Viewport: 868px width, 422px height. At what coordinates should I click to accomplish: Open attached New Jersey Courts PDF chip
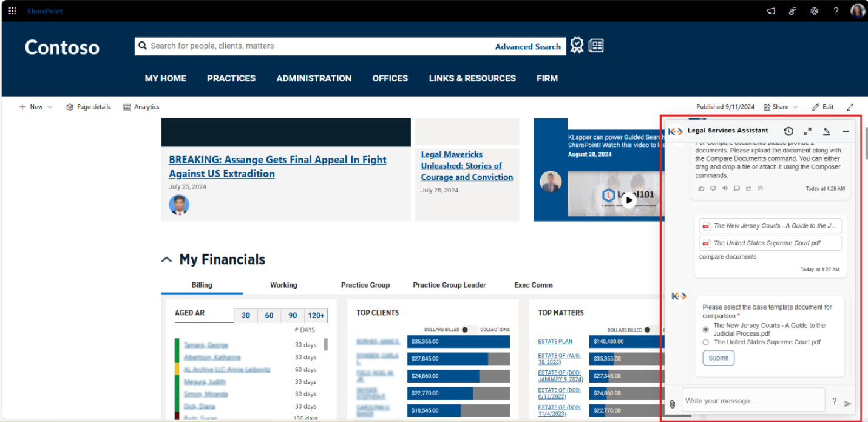tap(770, 226)
